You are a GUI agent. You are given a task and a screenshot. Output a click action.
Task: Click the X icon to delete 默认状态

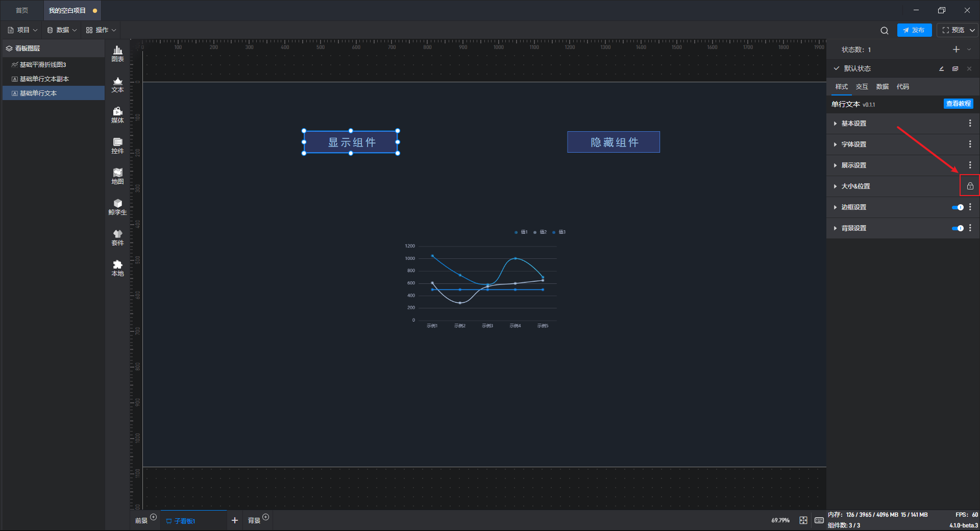tap(969, 68)
